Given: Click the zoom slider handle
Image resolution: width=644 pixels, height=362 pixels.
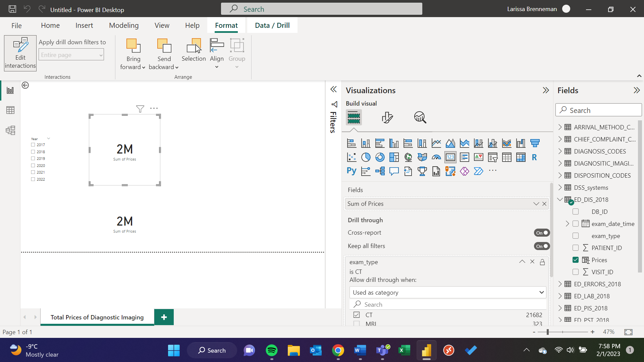Looking at the screenshot, I should click(548, 332).
